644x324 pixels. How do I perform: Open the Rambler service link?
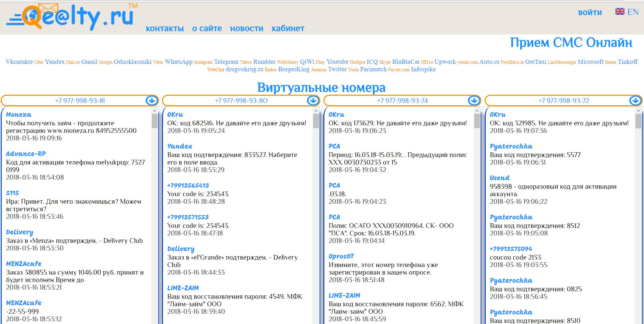click(x=264, y=62)
